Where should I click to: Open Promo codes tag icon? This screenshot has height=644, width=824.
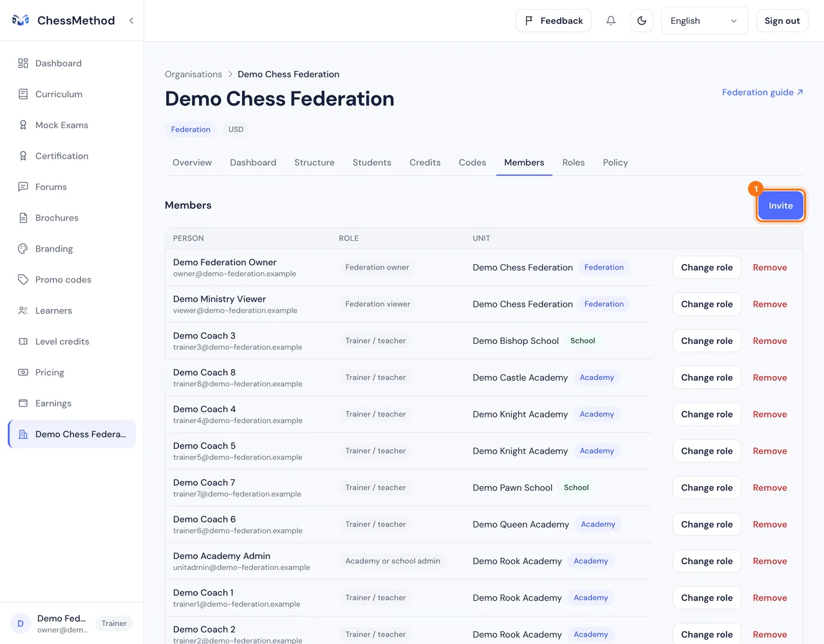coord(23,279)
